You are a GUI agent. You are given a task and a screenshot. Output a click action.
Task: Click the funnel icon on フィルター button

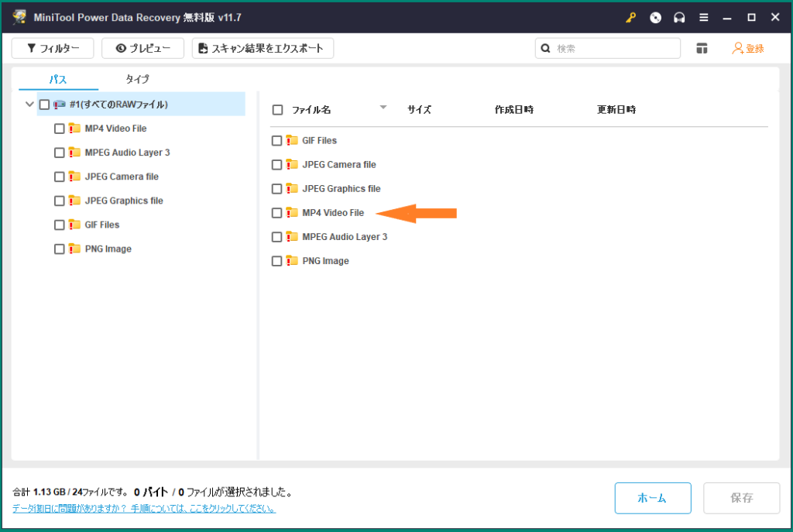[x=31, y=48]
